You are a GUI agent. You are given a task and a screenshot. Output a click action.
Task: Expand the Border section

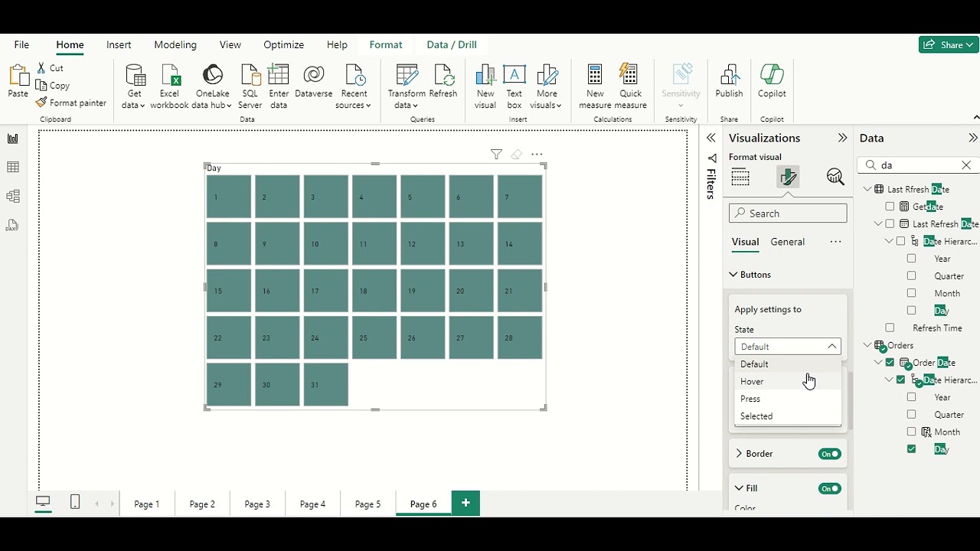pyautogui.click(x=739, y=454)
